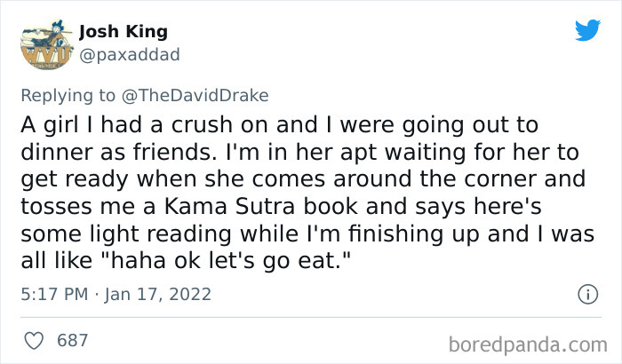Viewport: 622px width, 364px height.
Task: Like the tweet with the heart icon
Action: (36, 339)
